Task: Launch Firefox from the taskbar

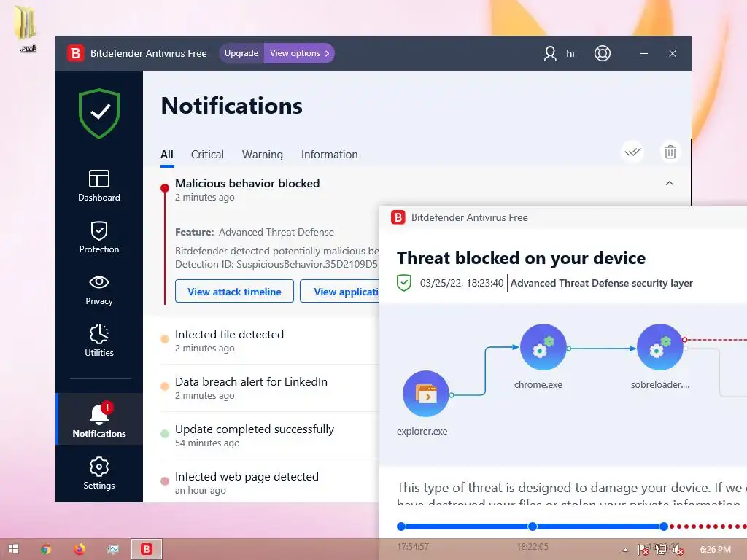Action: pyautogui.click(x=80, y=549)
